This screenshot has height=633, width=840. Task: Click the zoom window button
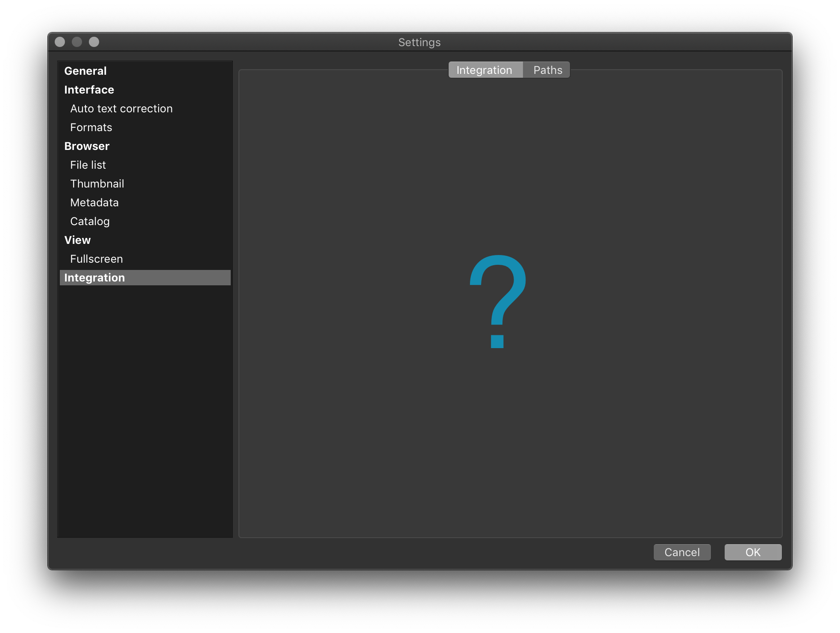click(94, 42)
